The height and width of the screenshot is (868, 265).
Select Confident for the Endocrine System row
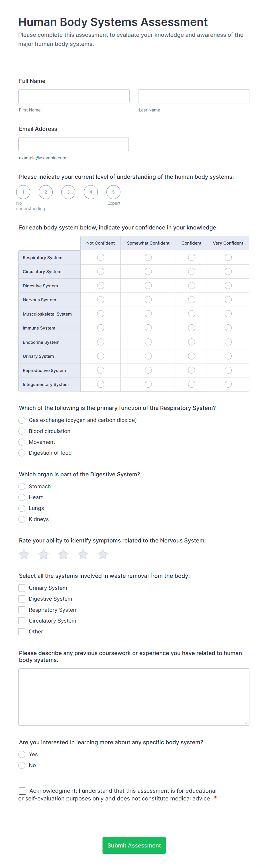[x=191, y=342]
